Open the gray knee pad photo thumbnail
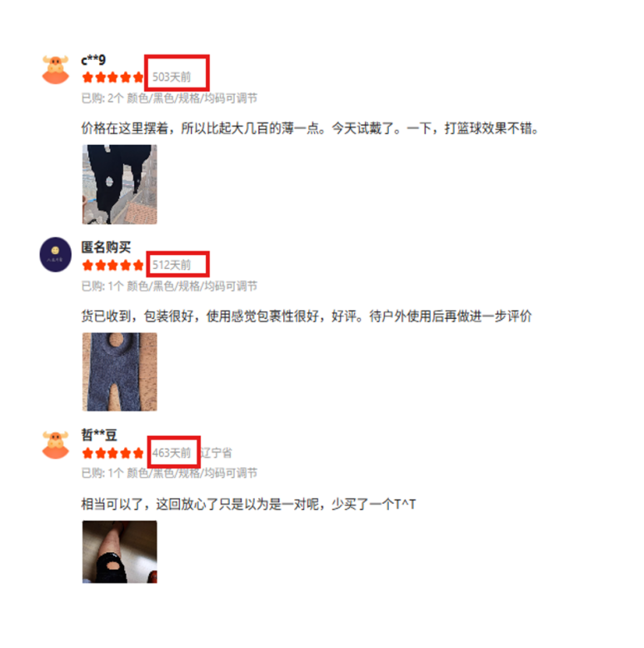 click(x=119, y=371)
